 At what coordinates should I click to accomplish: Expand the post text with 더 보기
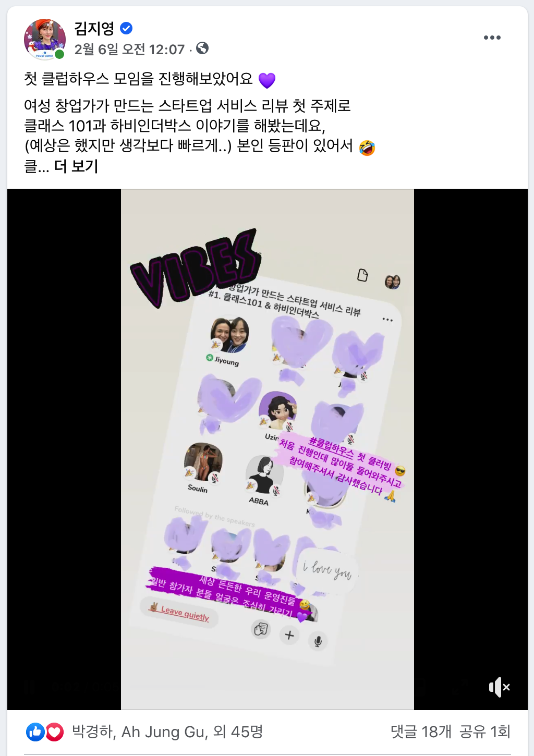[76, 166]
